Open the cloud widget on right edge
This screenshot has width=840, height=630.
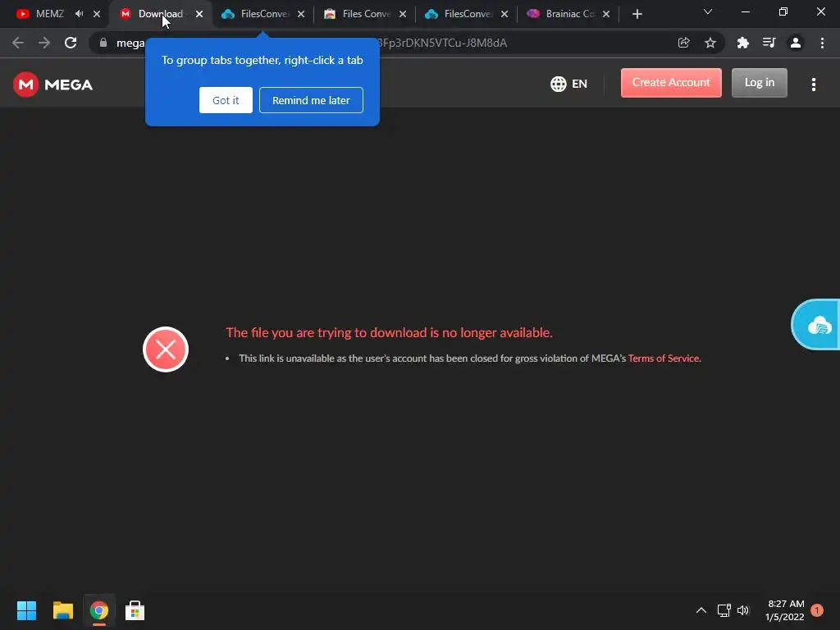pyautogui.click(x=816, y=325)
